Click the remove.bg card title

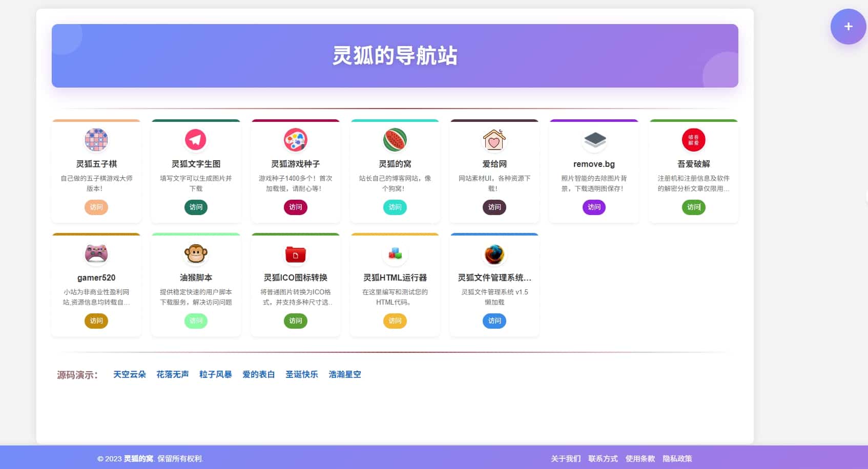click(x=594, y=164)
